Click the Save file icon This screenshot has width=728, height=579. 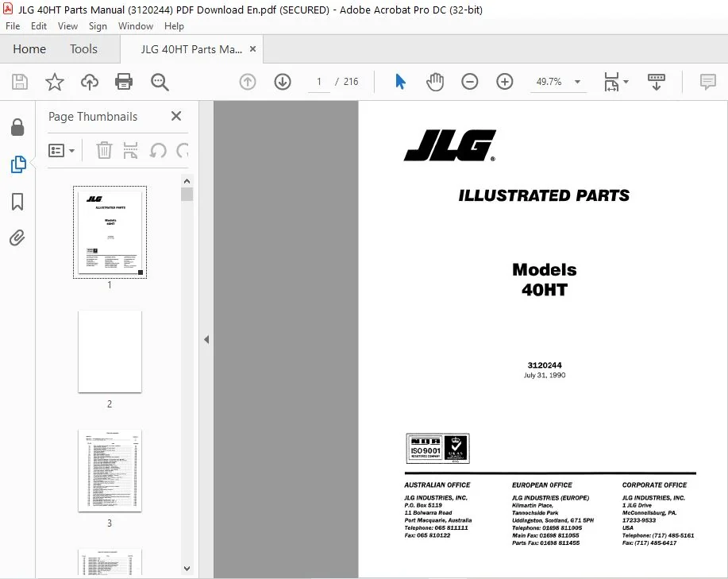tap(20, 82)
